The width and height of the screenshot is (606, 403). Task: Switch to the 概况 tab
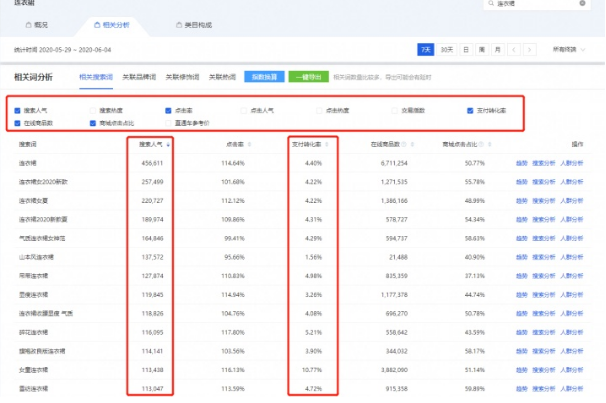click(37, 25)
